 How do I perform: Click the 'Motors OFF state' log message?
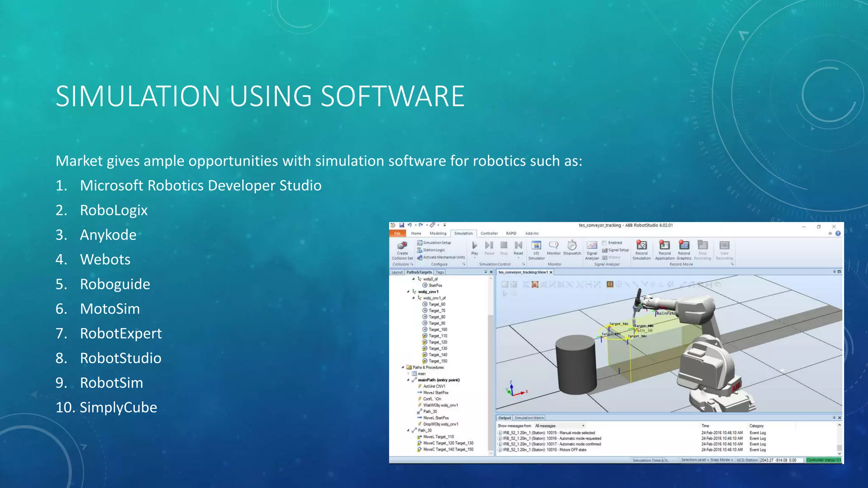(542, 450)
